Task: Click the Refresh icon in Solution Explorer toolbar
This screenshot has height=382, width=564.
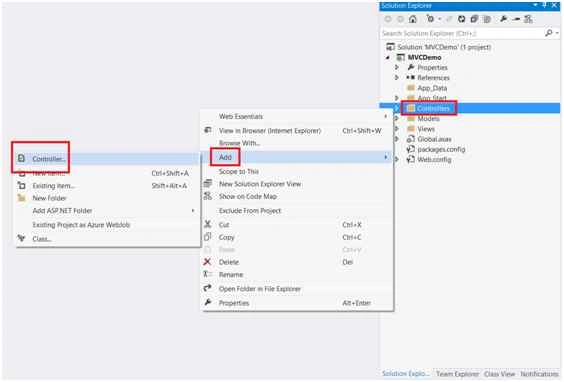Action: click(461, 19)
